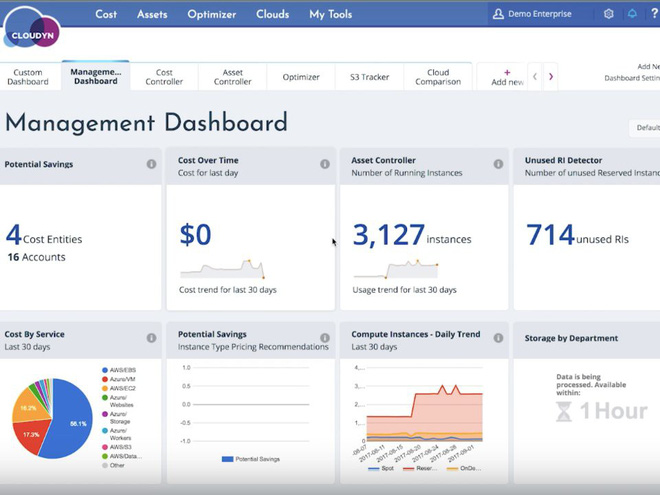The height and width of the screenshot is (495, 660).
Task: Open notifications bell icon
Action: point(632,14)
